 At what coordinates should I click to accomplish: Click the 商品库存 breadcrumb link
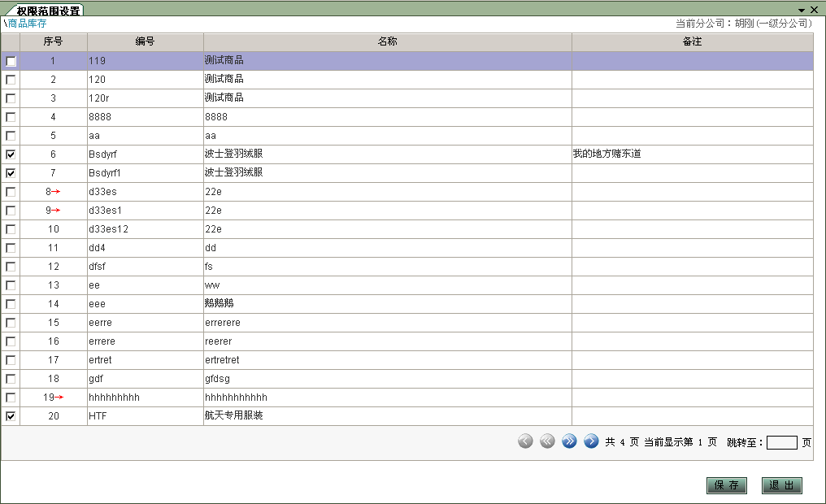pos(28,24)
